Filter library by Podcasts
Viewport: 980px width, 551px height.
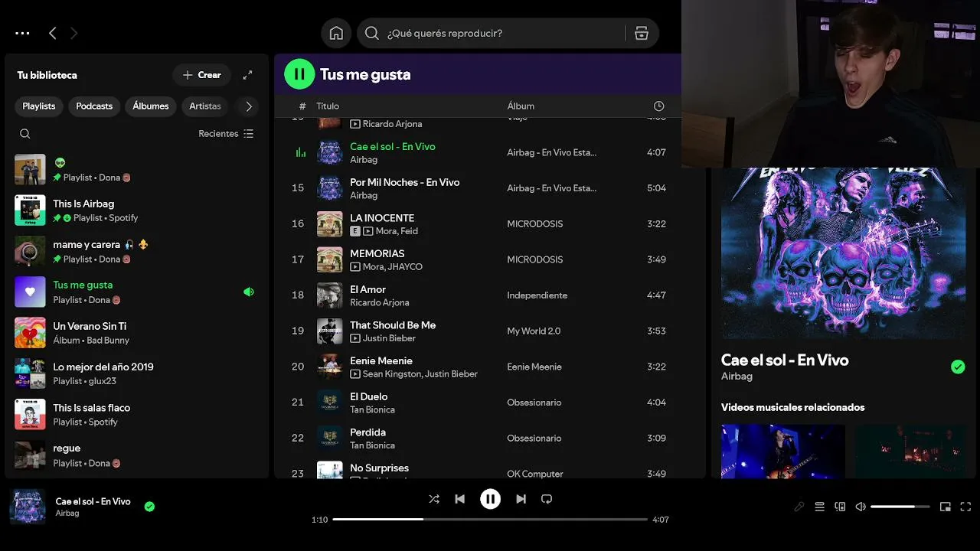(x=94, y=106)
